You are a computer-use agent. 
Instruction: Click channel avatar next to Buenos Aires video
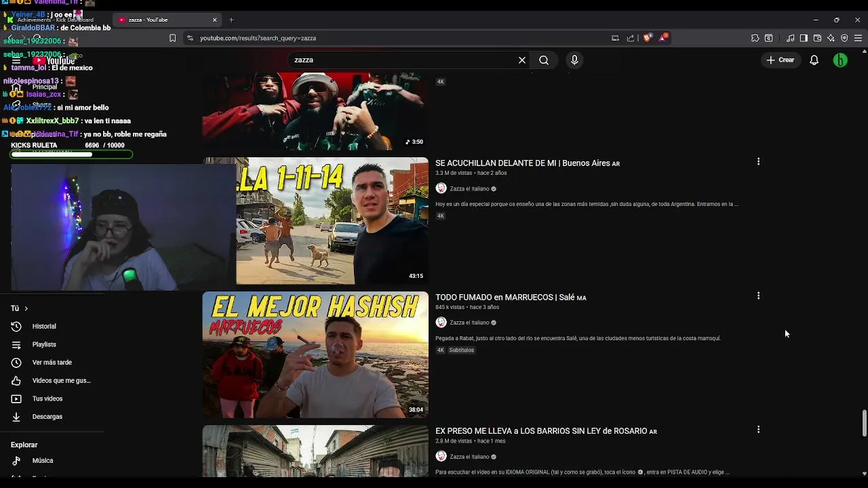coord(441,188)
